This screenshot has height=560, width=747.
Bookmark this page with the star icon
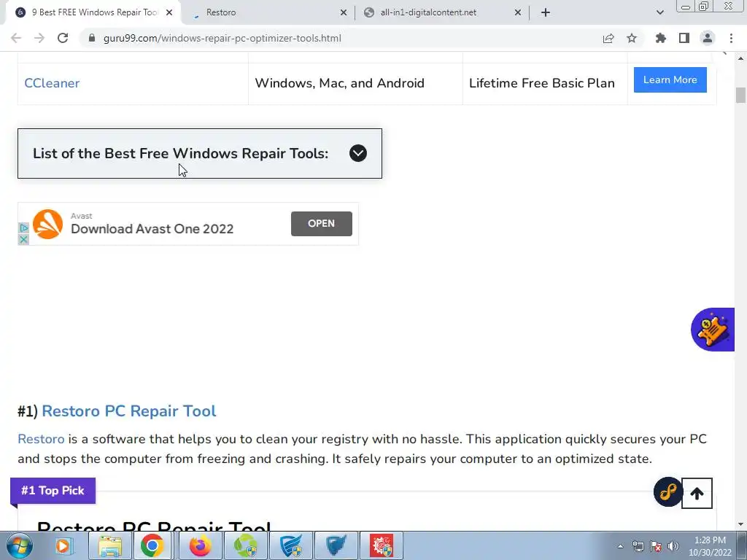click(632, 38)
